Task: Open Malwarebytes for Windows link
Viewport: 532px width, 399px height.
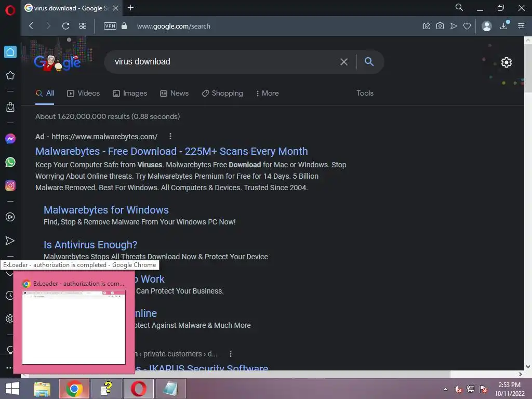Action: (x=106, y=210)
